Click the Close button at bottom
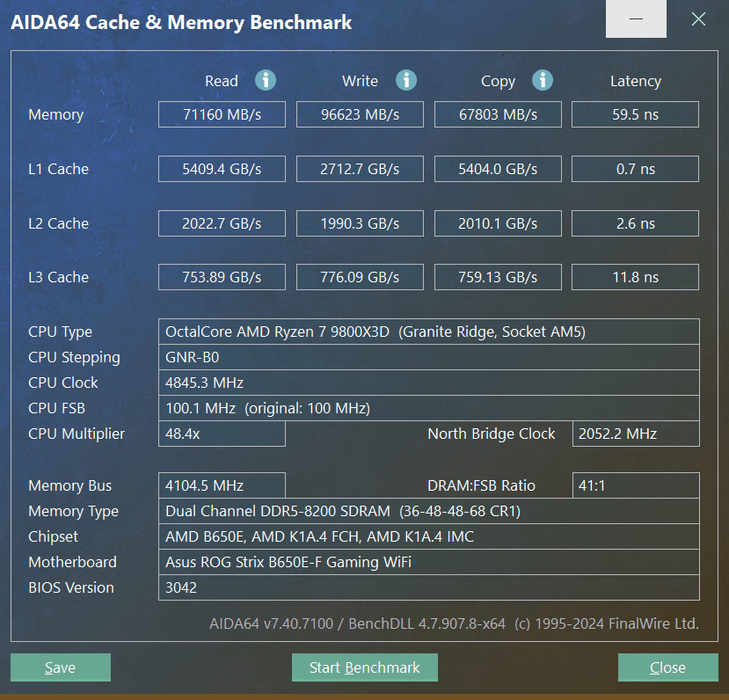Screen dimensions: 729x700 coord(667,667)
